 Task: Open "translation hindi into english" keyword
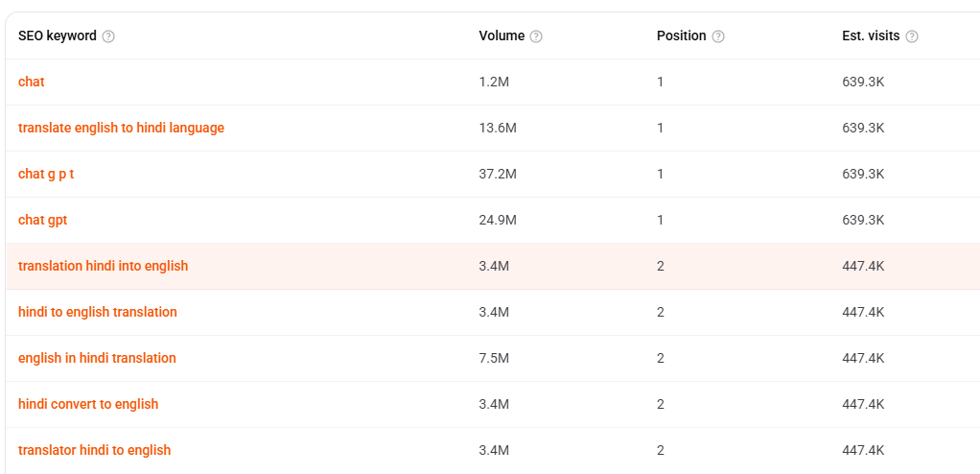(x=104, y=266)
